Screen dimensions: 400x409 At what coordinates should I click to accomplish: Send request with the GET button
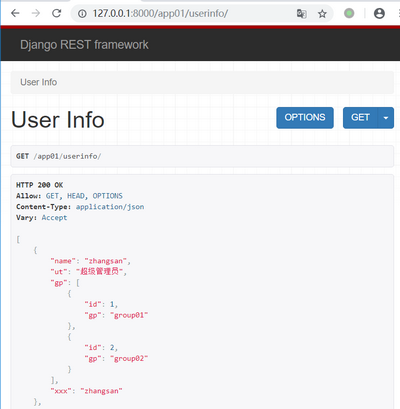click(360, 118)
